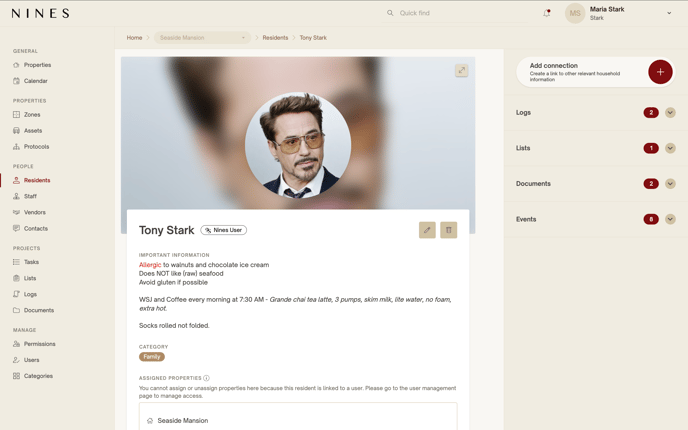Image resolution: width=688 pixels, height=430 pixels.
Task: Delete resident using trash icon
Action: coord(448,230)
